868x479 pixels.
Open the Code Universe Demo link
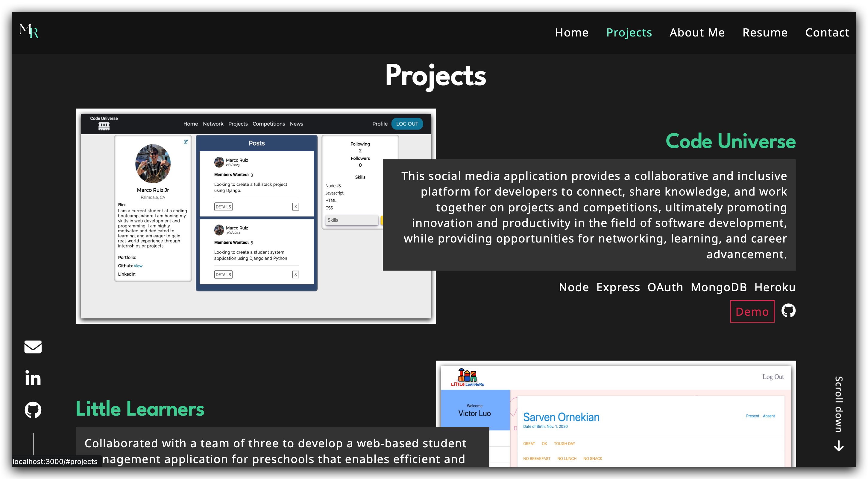pyautogui.click(x=752, y=311)
